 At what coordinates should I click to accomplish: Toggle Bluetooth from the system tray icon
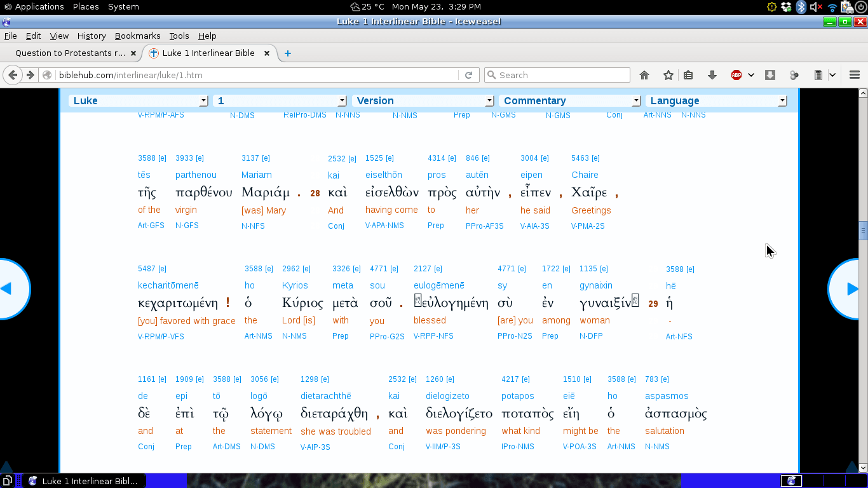(801, 7)
